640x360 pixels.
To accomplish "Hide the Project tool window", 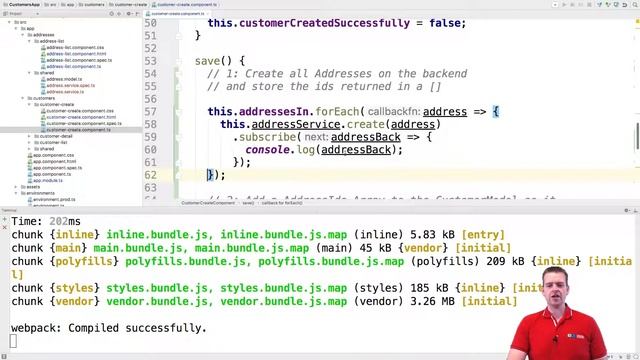I will coord(137,13).
